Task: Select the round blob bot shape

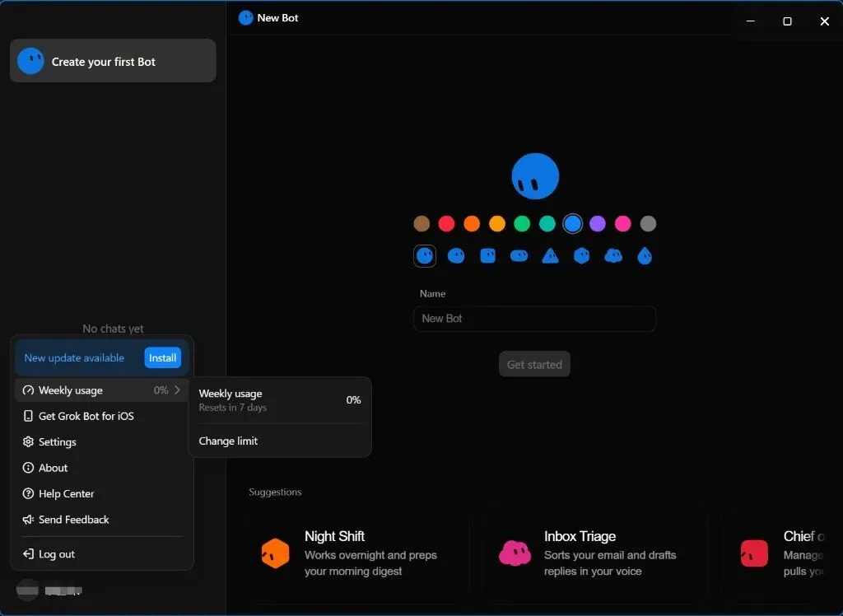Action: pyautogui.click(x=425, y=256)
